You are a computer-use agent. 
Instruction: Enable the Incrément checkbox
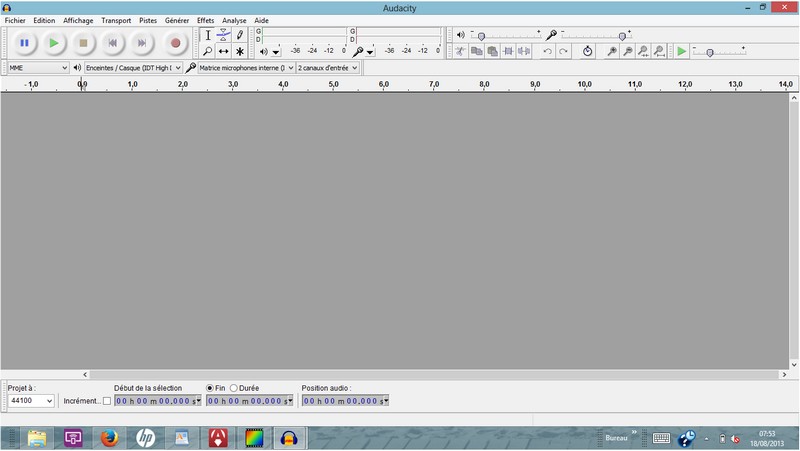point(107,401)
